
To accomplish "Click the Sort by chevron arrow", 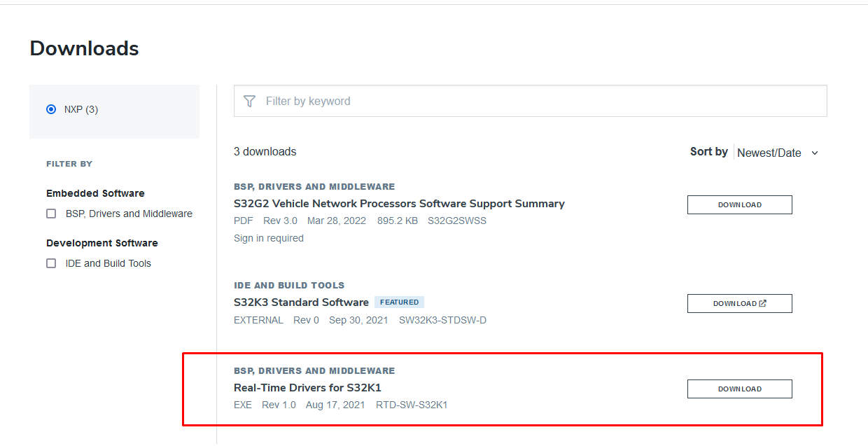I will click(815, 153).
